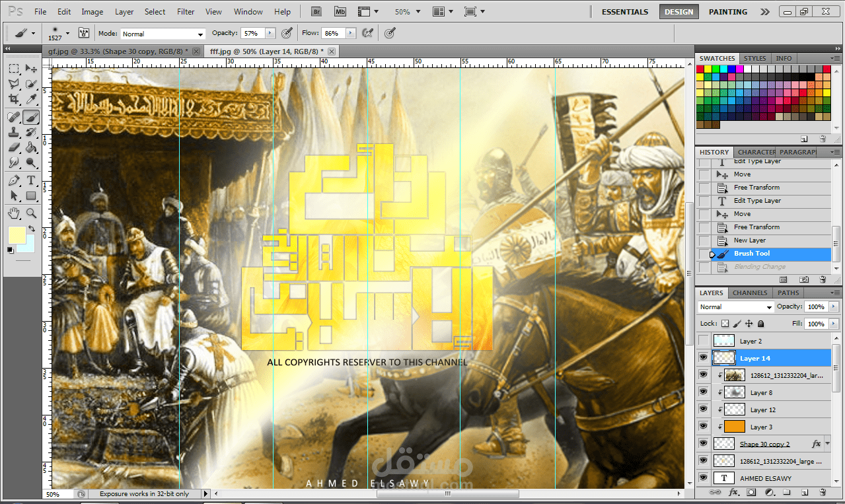The width and height of the screenshot is (845, 504).
Task: Open the brush Opacity slider arrow
Action: (x=270, y=33)
